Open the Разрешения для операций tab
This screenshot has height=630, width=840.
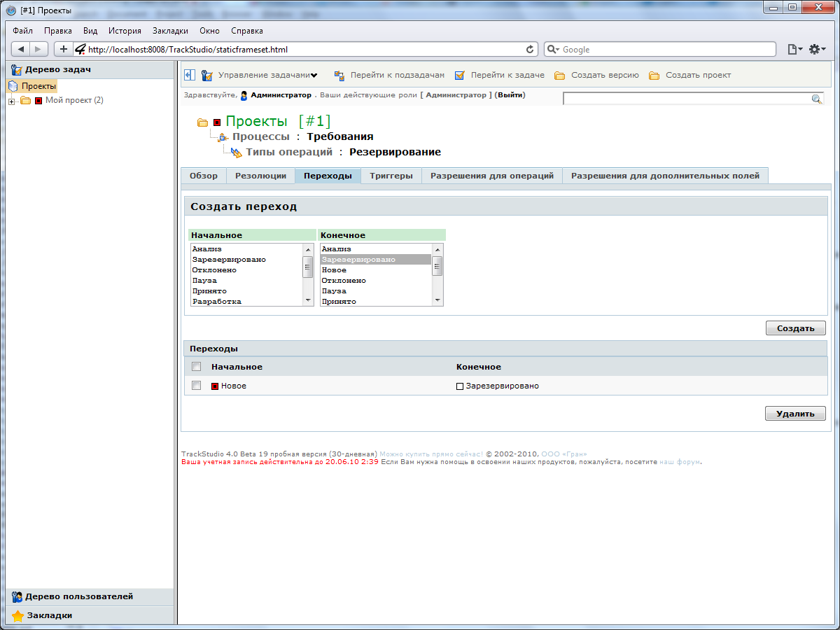[492, 176]
